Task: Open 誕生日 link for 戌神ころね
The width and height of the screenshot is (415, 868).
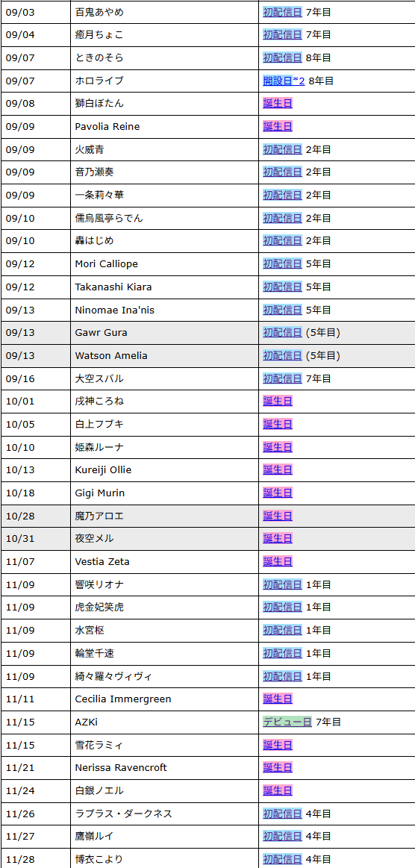Action: tap(278, 402)
